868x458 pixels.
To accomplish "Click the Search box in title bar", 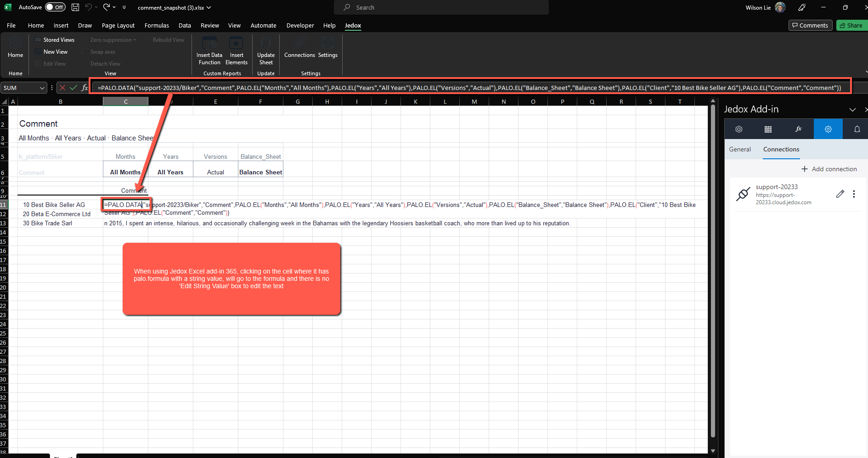I will [441, 7].
